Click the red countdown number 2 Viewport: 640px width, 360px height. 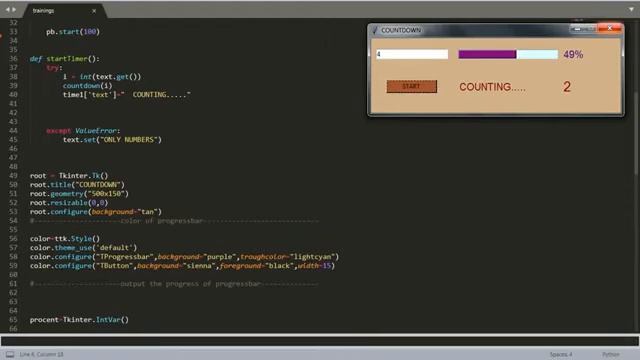(567, 87)
